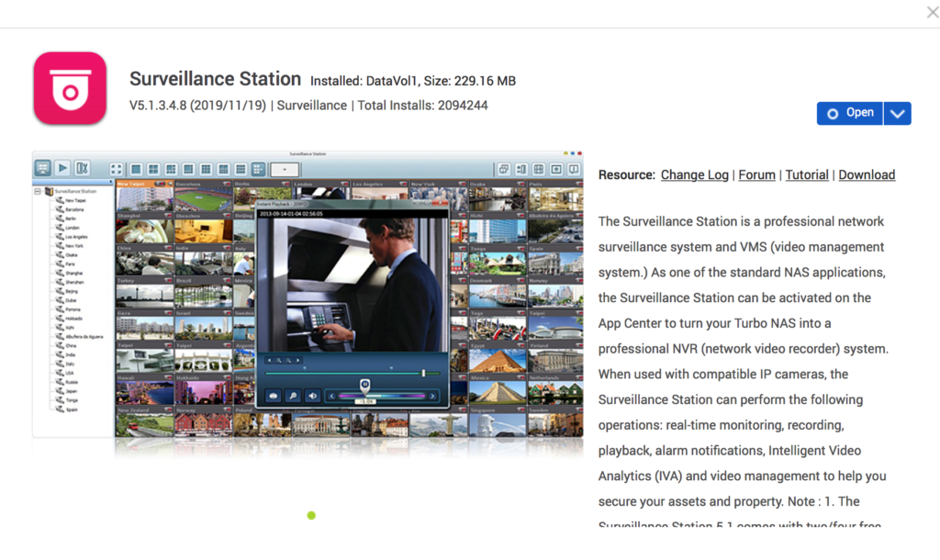Screen dimensions: 940x560
Task: Open the Change Log link
Action: 694,174
